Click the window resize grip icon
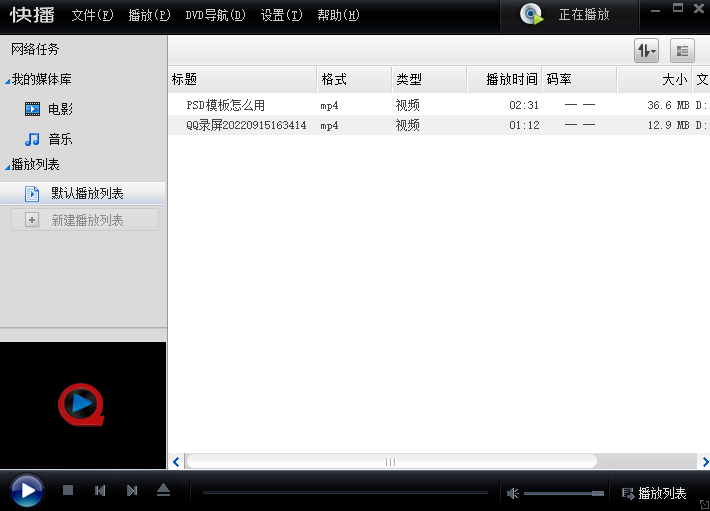 (705, 505)
